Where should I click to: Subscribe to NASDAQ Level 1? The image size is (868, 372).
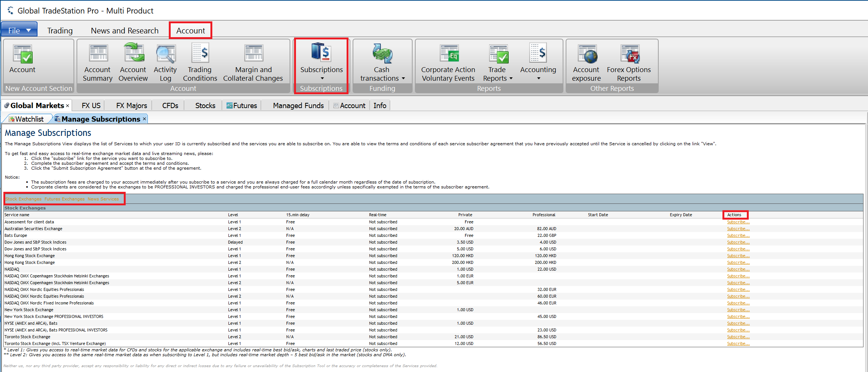coord(738,269)
